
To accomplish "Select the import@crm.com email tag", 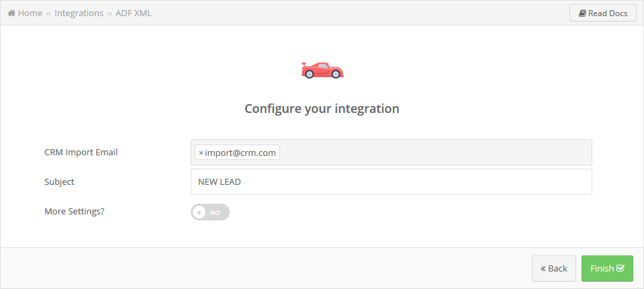I will [x=238, y=153].
